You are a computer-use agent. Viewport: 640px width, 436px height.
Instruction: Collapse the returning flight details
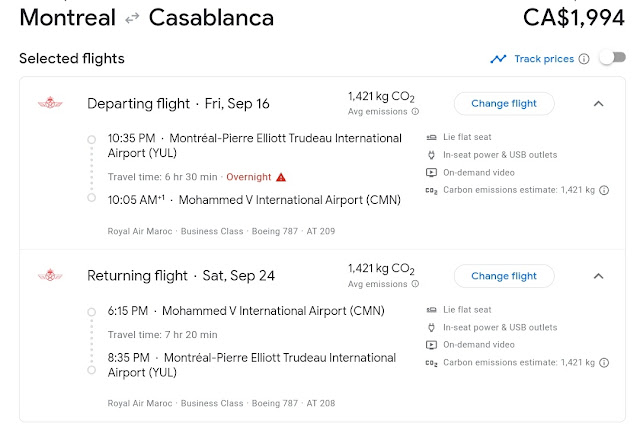[x=598, y=275]
